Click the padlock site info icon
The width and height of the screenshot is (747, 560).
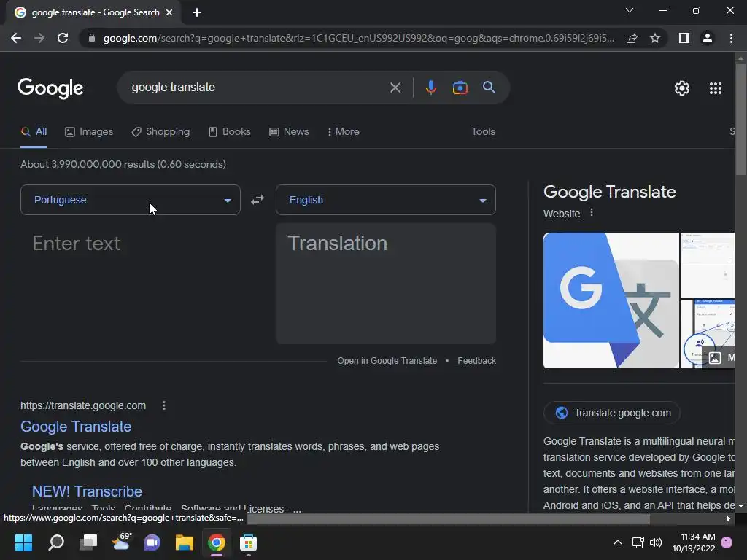[x=92, y=38]
